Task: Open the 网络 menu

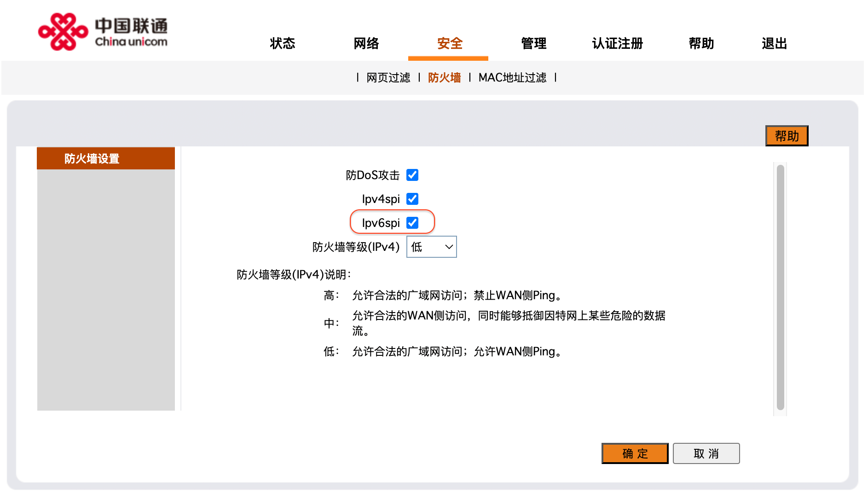Action: (366, 44)
